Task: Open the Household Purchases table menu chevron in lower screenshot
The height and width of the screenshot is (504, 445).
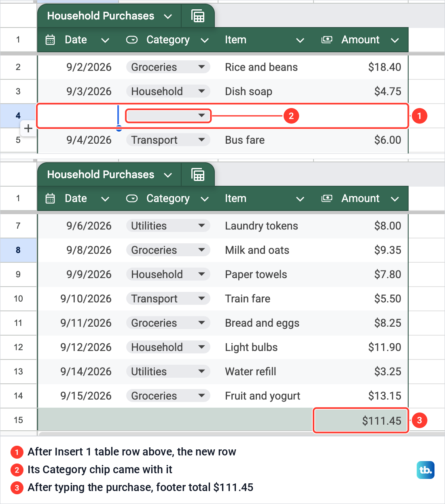Action: pos(168,175)
